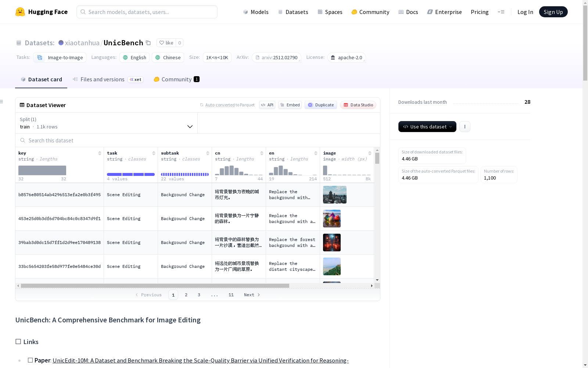Click the more options kebab icon beside Use this dataset
The image size is (588, 368).
pyautogui.click(x=465, y=127)
